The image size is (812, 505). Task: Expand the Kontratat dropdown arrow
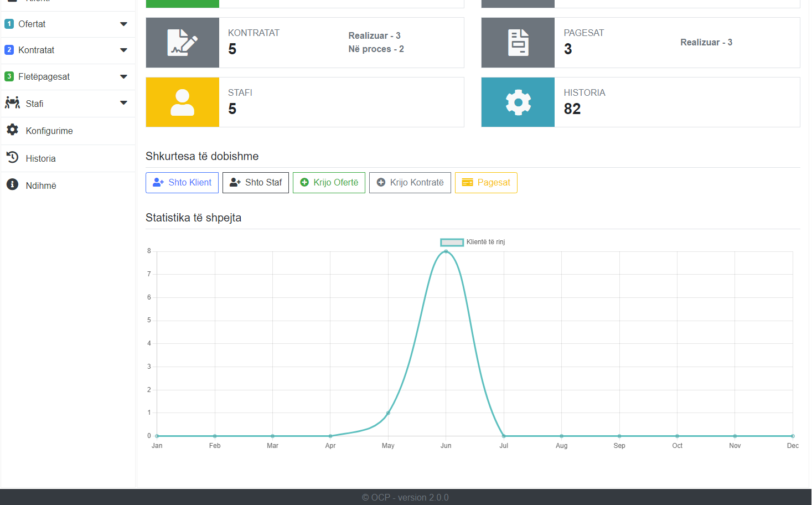click(x=123, y=50)
